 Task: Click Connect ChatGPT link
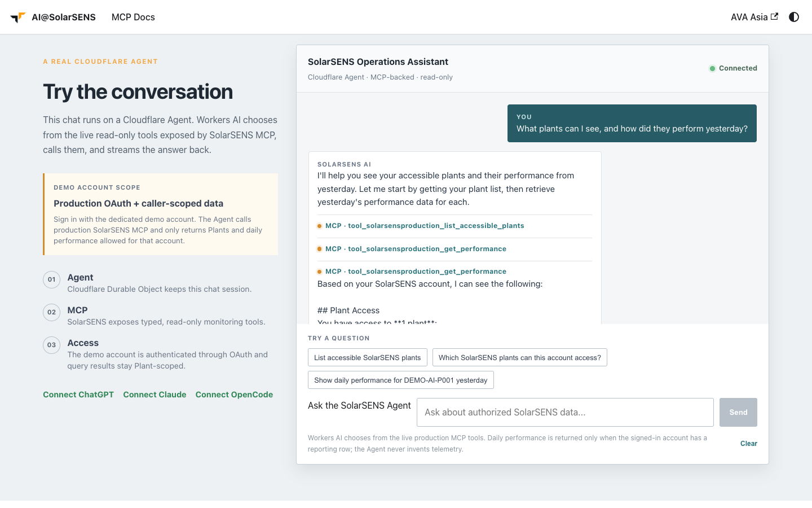[78, 395]
